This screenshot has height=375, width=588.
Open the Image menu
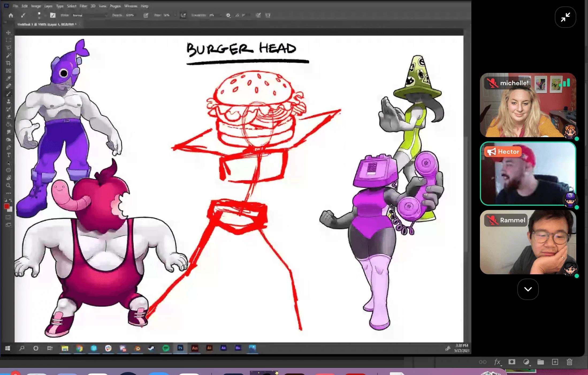pos(36,6)
